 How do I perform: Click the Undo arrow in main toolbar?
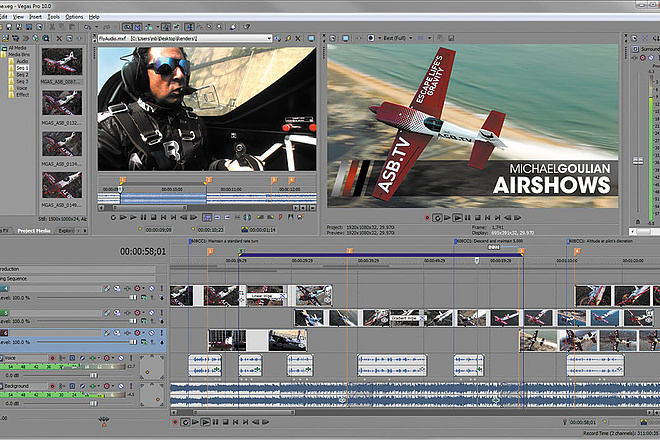[87, 27]
